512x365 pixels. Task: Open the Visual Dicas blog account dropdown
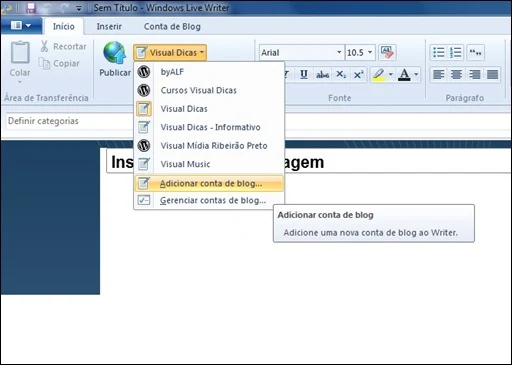coord(170,52)
